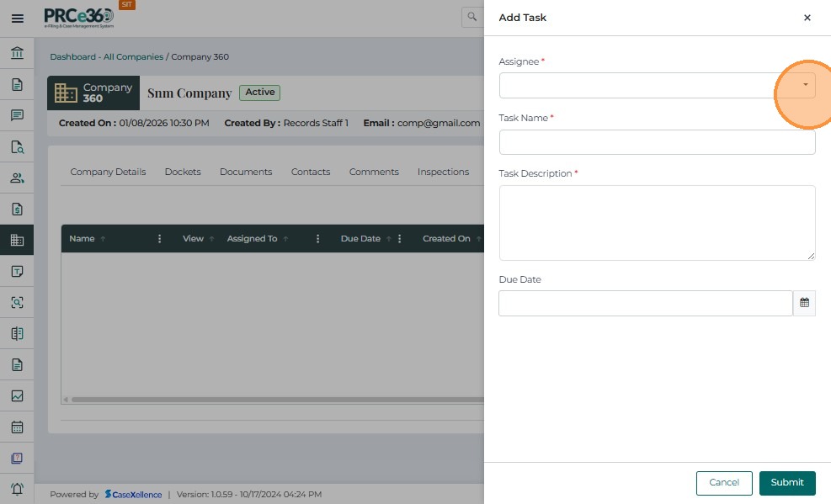This screenshot has height=504, width=831.
Task: Switch to the Inspections tab
Action: [x=443, y=172]
